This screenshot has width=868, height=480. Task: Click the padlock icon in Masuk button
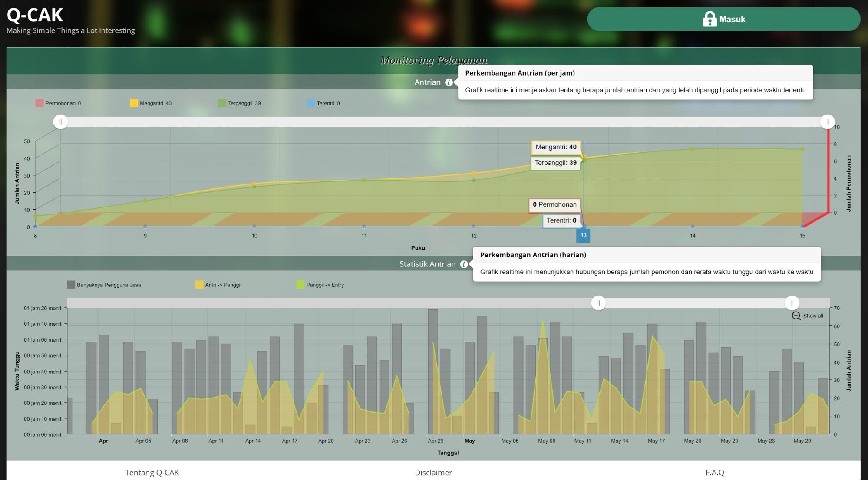(709, 19)
